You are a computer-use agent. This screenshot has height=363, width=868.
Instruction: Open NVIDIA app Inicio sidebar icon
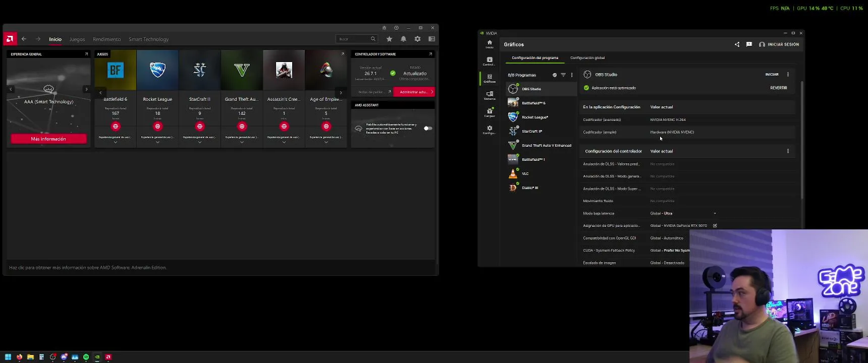[489, 44]
